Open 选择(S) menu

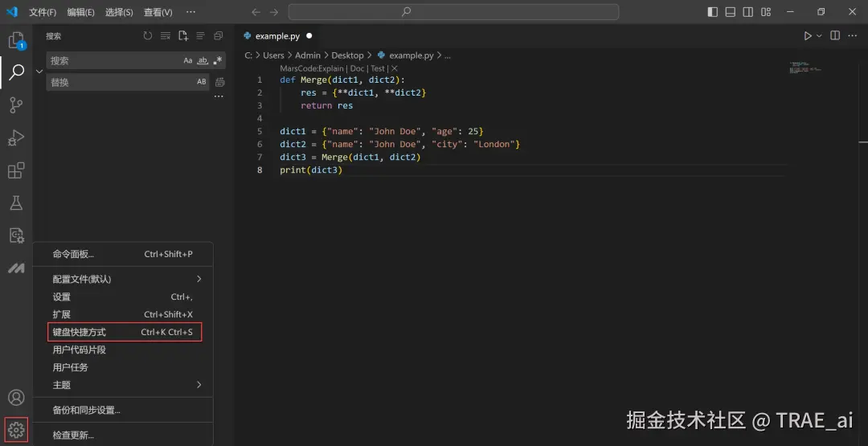click(x=119, y=12)
